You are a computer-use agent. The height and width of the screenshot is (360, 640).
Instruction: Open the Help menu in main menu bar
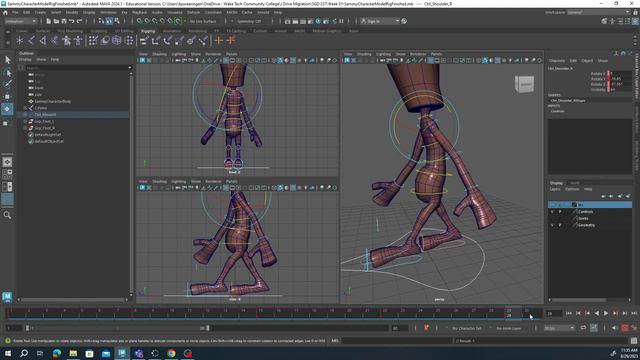pos(278,12)
